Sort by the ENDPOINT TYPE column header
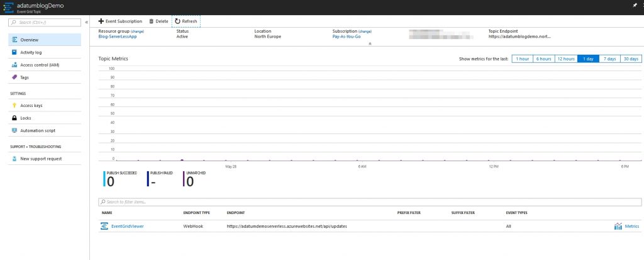This screenshot has width=644, height=260. tap(196, 213)
